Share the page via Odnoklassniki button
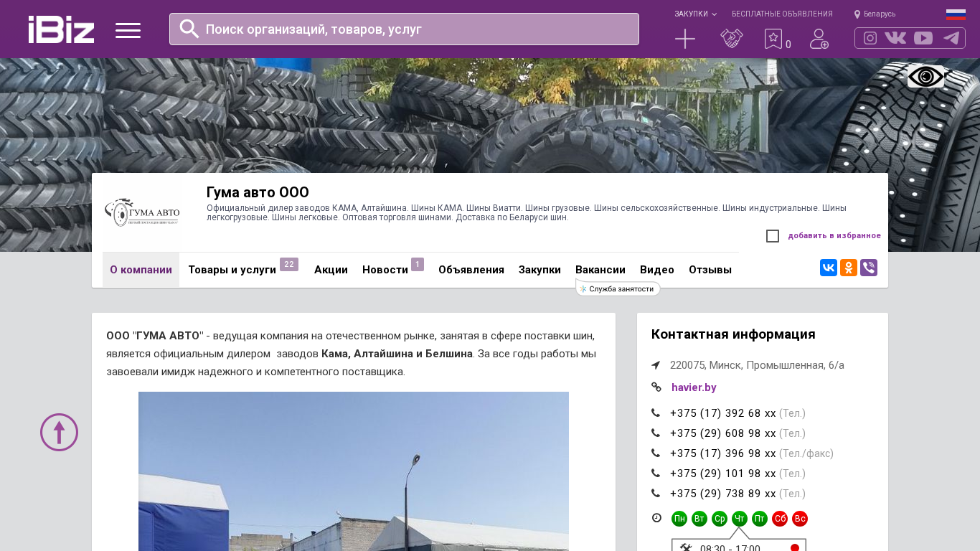The height and width of the screenshot is (551, 980). pos(849,268)
